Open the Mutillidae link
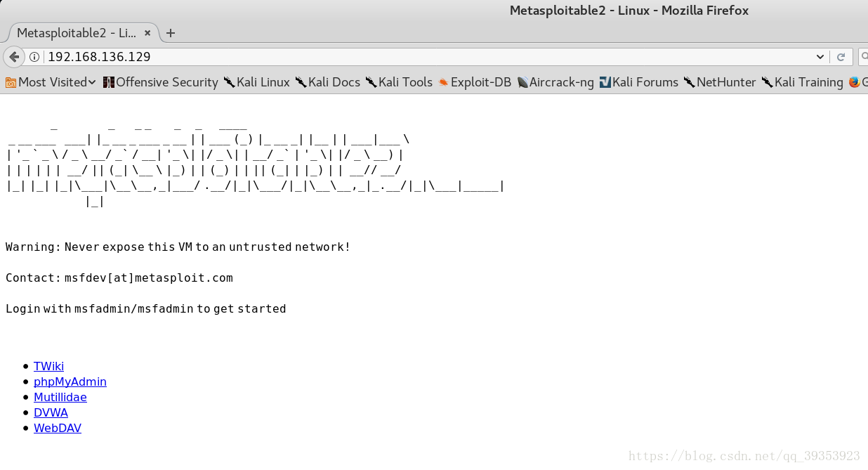Viewport: 868px width, 470px height. (60, 397)
